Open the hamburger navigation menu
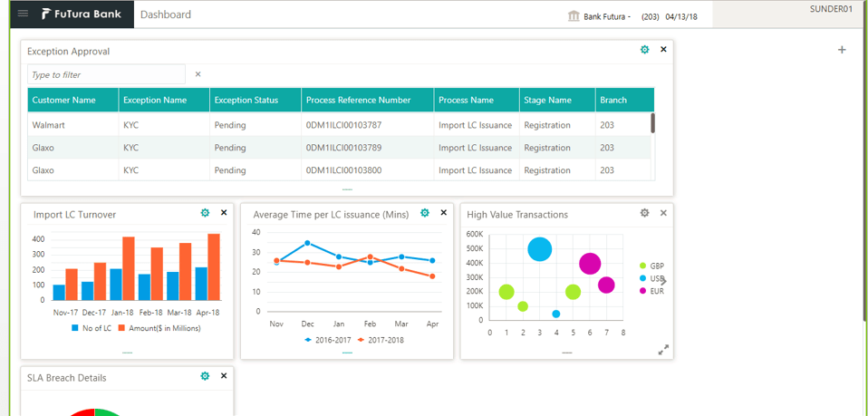The image size is (868, 416). (23, 15)
